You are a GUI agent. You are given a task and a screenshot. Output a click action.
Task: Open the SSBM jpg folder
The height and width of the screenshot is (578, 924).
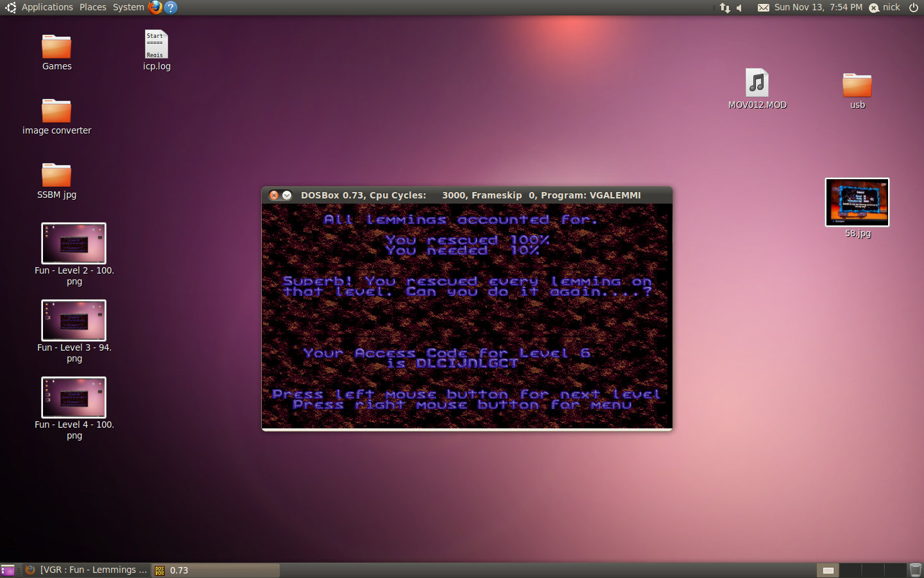pos(56,176)
